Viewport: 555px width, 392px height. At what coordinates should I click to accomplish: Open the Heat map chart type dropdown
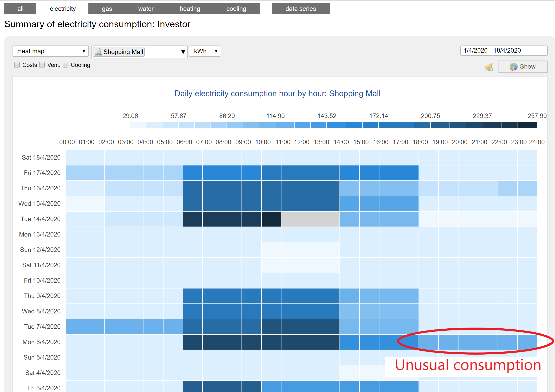[x=51, y=51]
